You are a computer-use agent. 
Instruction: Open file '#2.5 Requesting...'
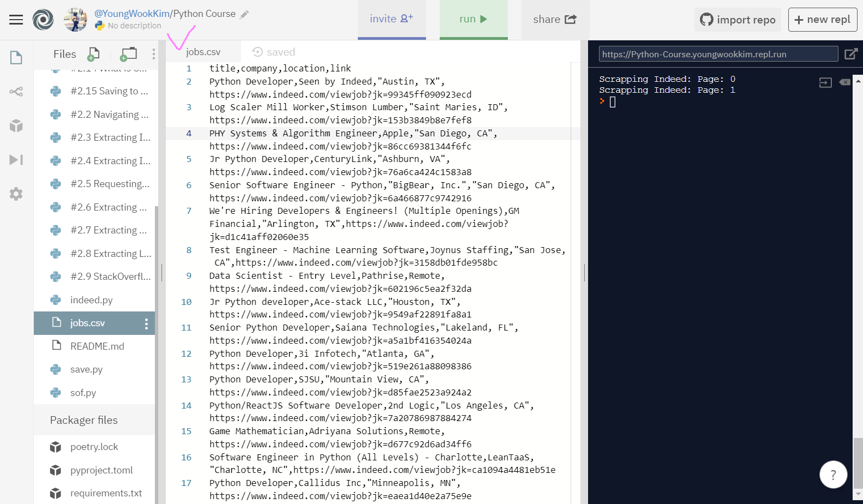(x=94, y=184)
